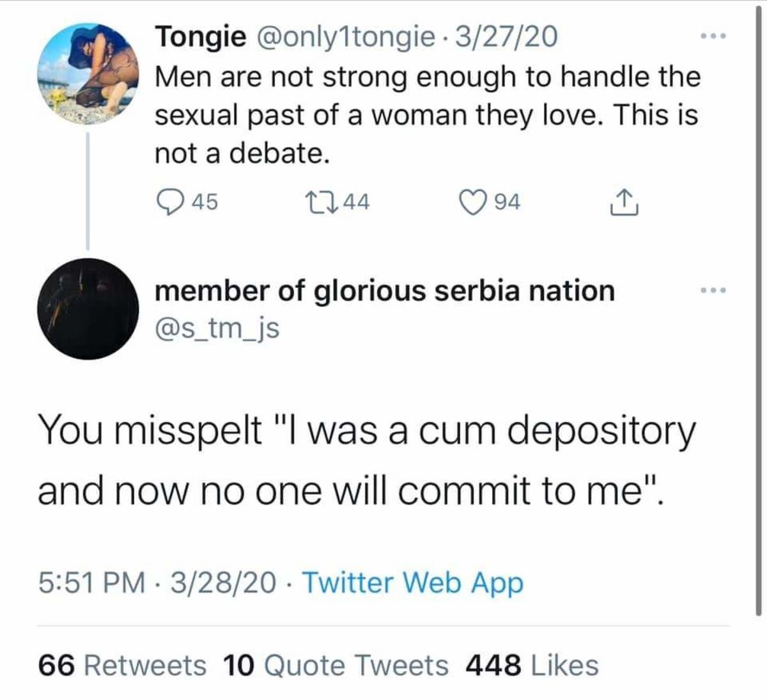The image size is (767, 700).
Task: Click the scrollbar on the right edge
Action: coord(759,320)
